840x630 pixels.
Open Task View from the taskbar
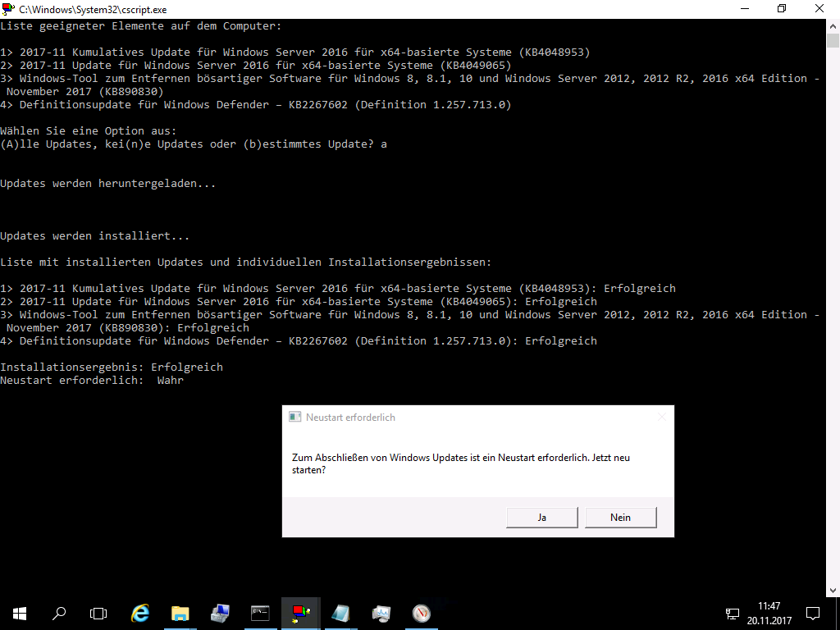pos(98,613)
